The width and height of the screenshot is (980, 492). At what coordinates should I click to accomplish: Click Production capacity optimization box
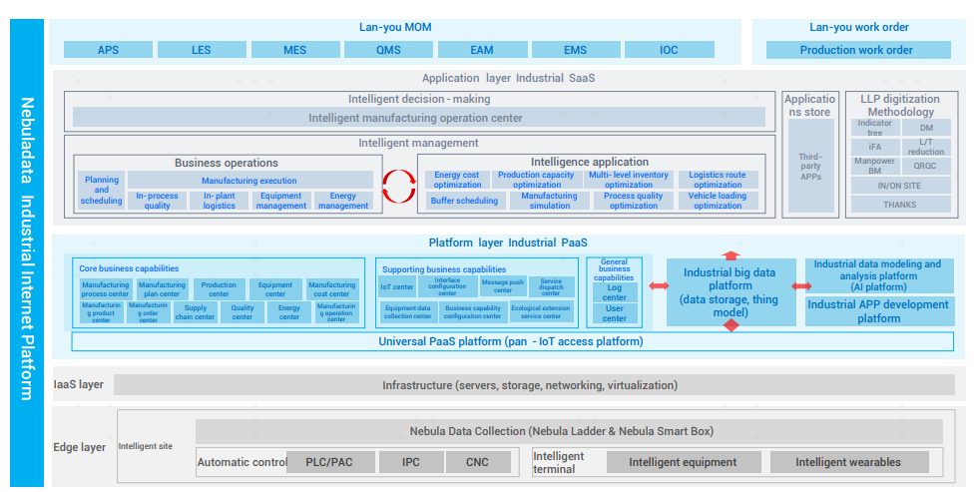point(536,180)
